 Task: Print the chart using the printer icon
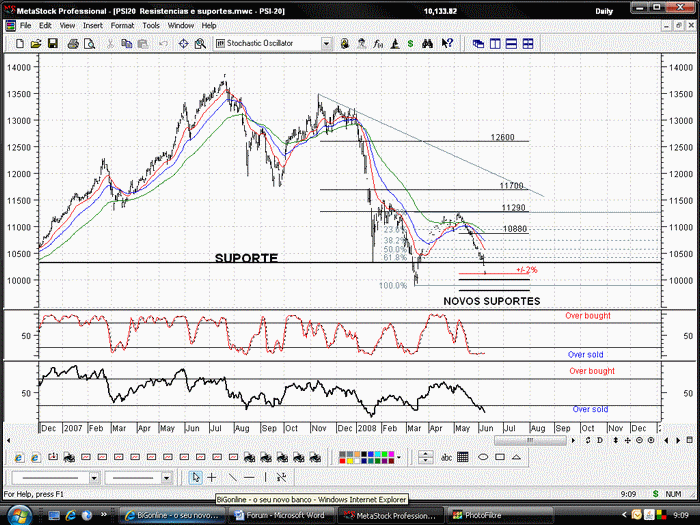[73, 44]
